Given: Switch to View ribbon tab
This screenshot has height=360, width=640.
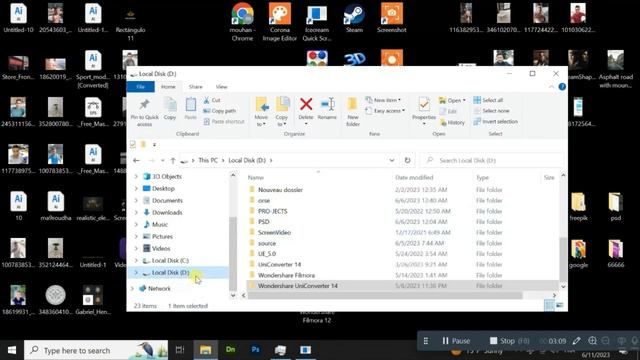Looking at the screenshot, I should (221, 87).
